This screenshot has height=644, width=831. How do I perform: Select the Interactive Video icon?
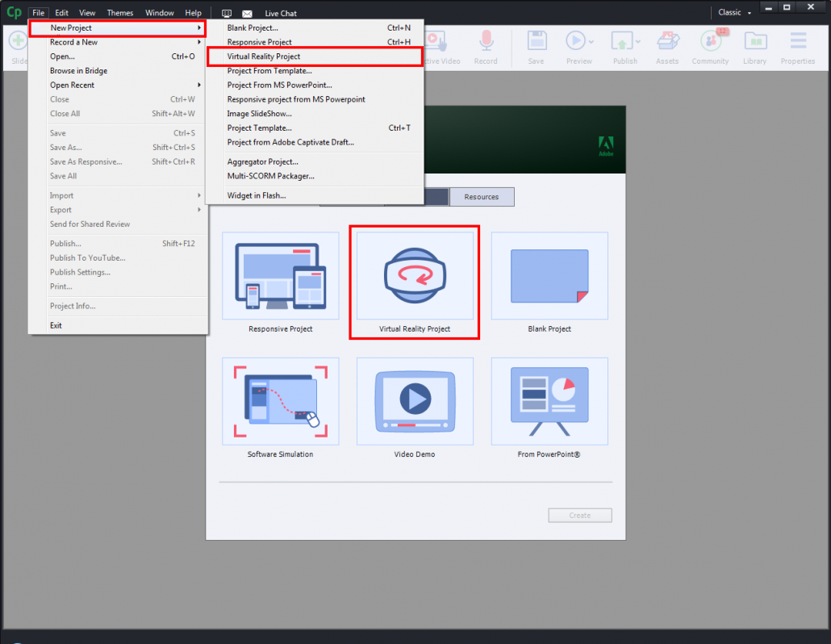coord(436,40)
